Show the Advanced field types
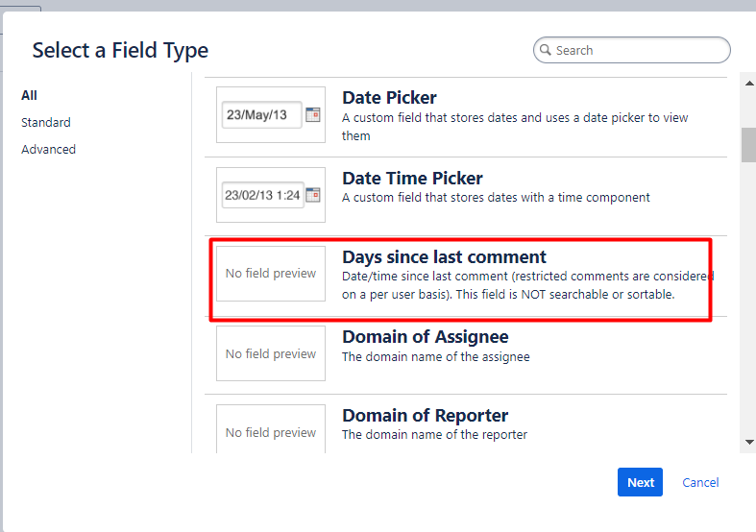 (x=48, y=150)
